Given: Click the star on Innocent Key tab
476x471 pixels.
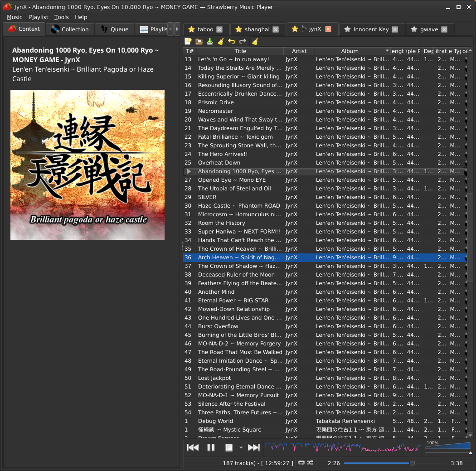Looking at the screenshot, I should (x=348, y=29).
